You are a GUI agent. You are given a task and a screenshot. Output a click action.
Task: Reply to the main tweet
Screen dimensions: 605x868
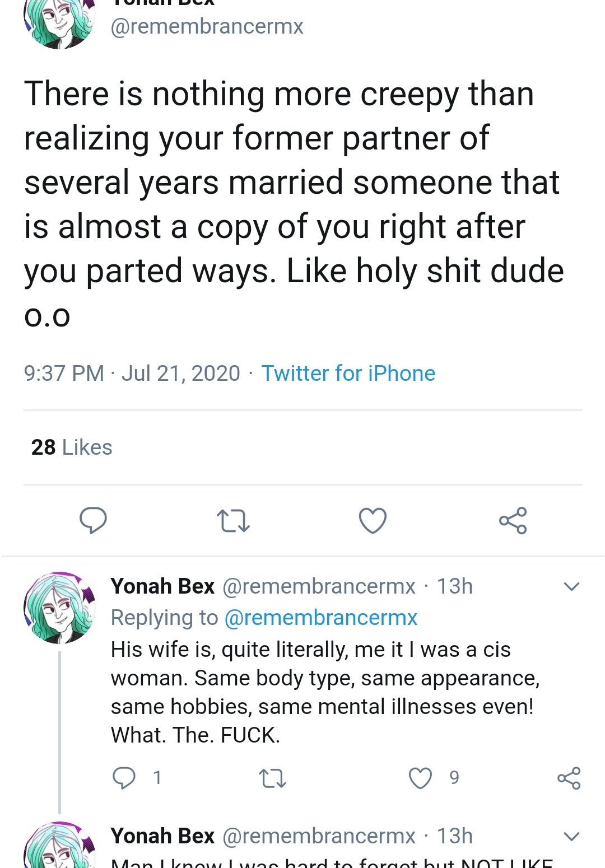pyautogui.click(x=93, y=520)
